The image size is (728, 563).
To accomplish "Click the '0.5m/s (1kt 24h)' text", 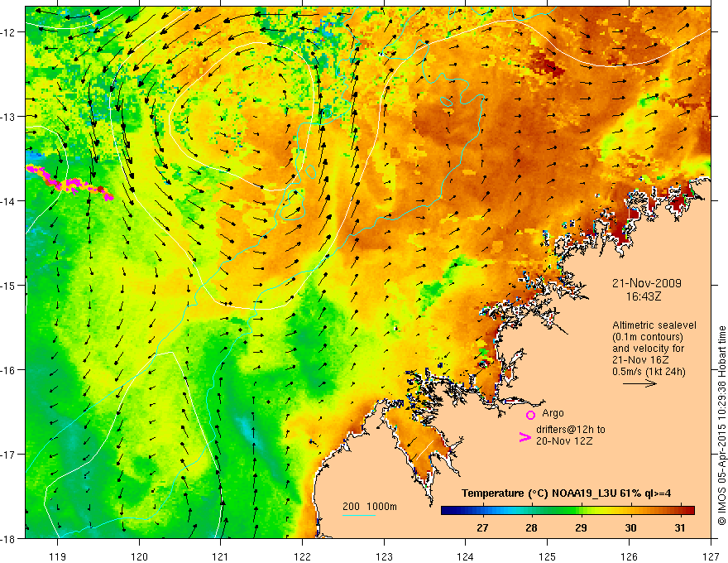I will tap(649, 371).
